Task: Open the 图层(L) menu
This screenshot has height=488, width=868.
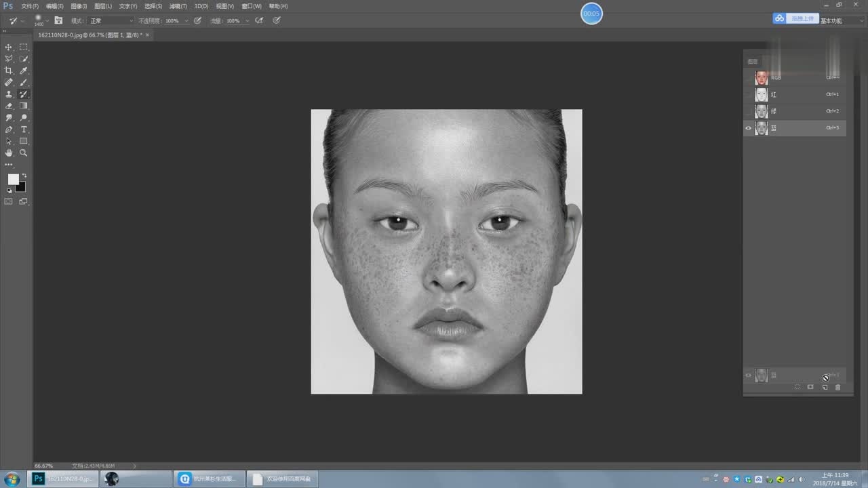Action: 103,6
